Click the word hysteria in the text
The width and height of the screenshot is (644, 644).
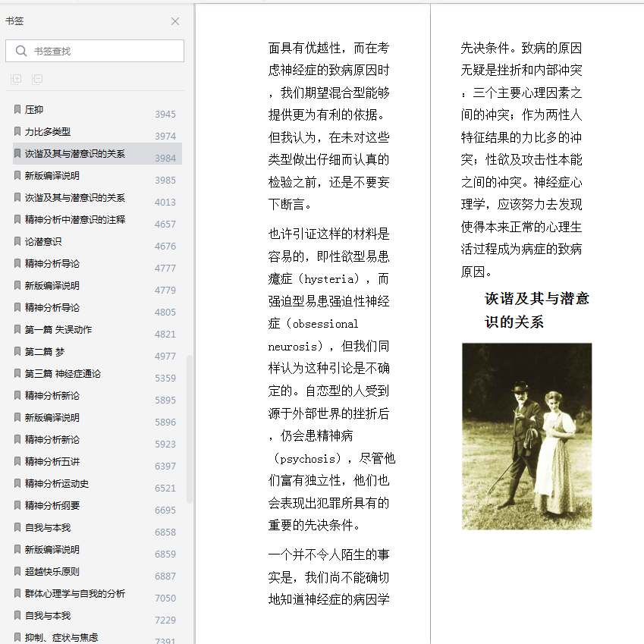[328, 279]
